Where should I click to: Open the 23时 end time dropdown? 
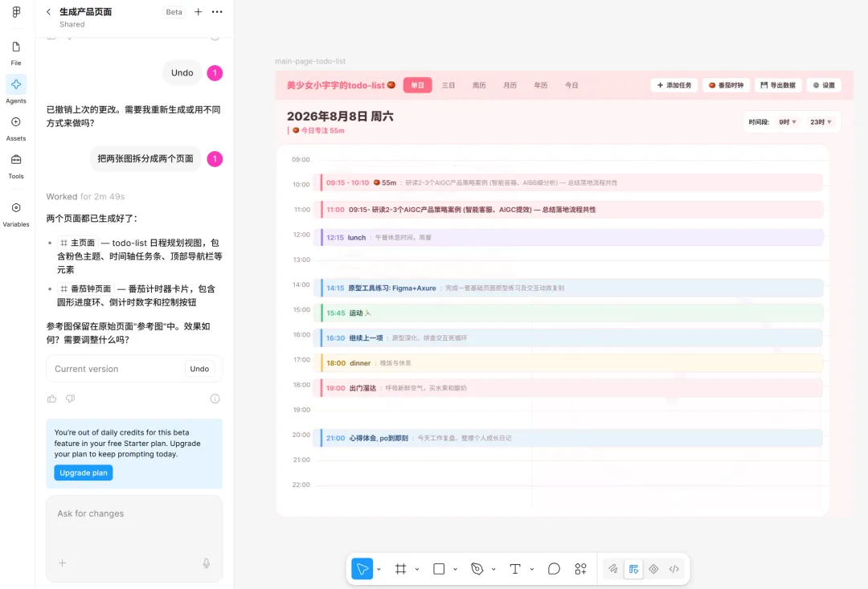tap(821, 122)
